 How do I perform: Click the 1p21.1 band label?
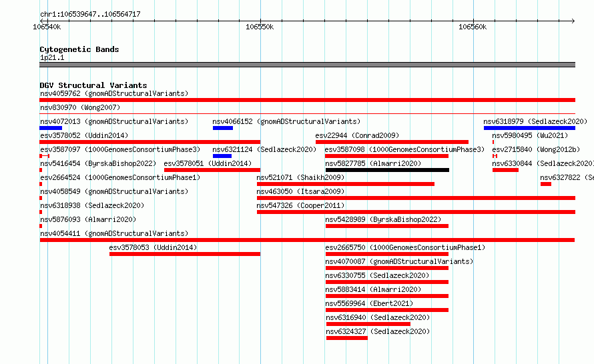52,57
